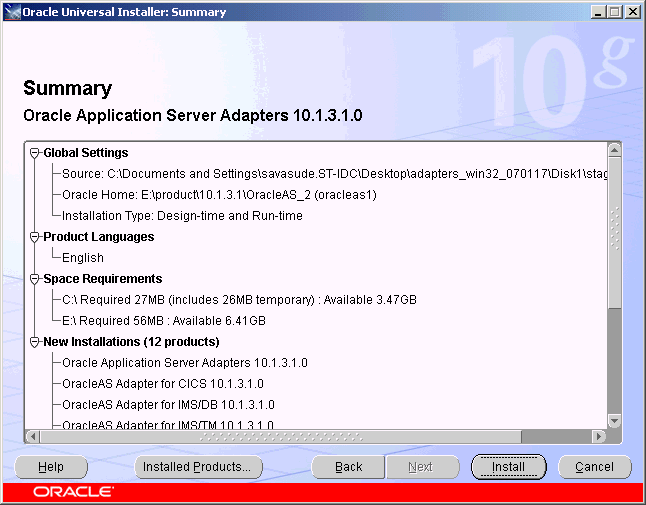Image resolution: width=646 pixels, height=505 pixels.
Task: Click New Installations (12 products) label
Action: 131,342
